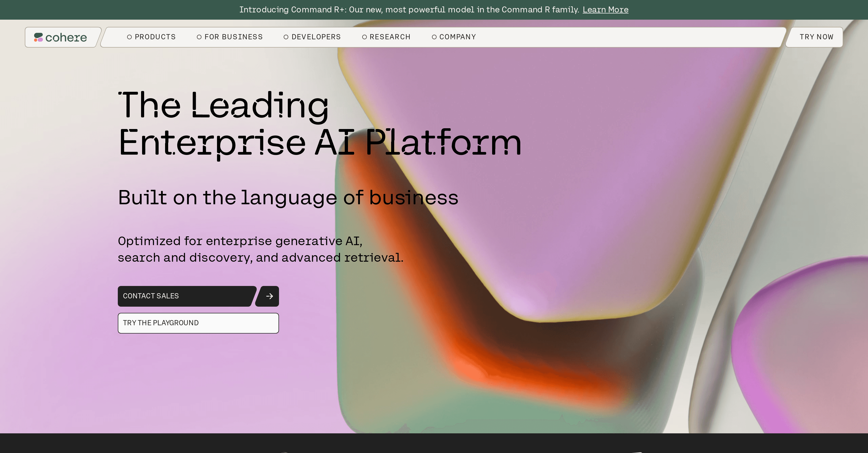868x453 pixels.
Task: Expand the Developers navigation menu
Action: pyautogui.click(x=316, y=37)
